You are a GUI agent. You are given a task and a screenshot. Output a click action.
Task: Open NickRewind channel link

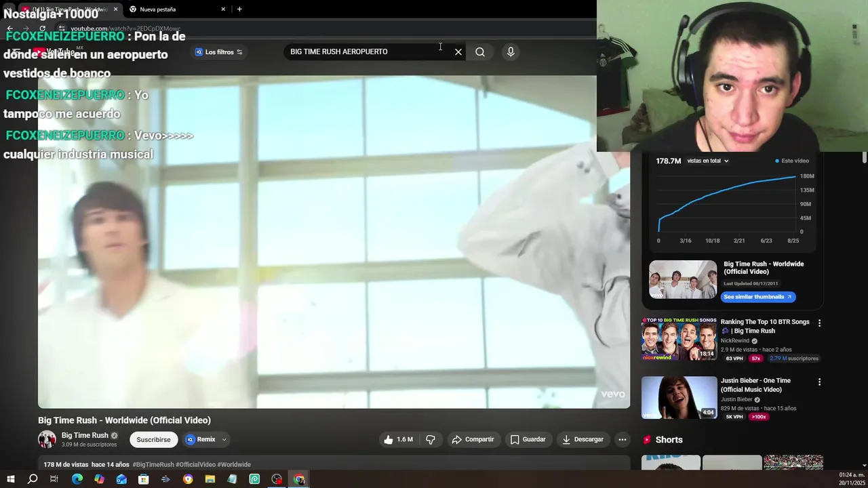735,341
